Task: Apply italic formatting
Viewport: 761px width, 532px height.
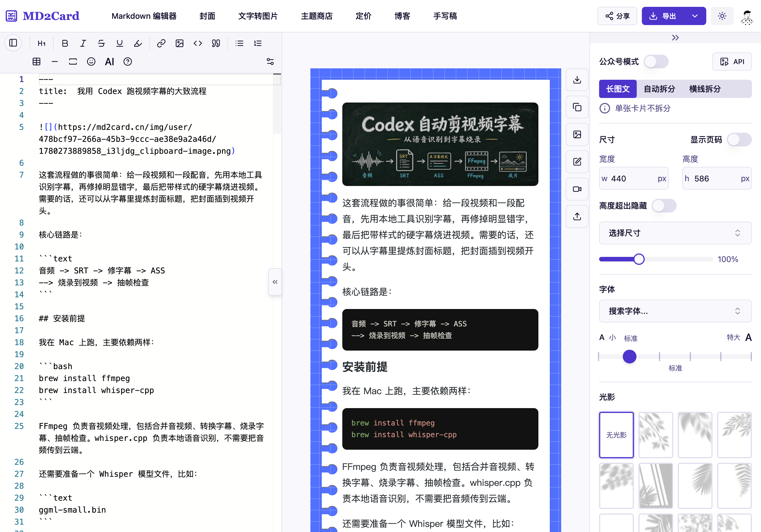Action: pos(83,43)
